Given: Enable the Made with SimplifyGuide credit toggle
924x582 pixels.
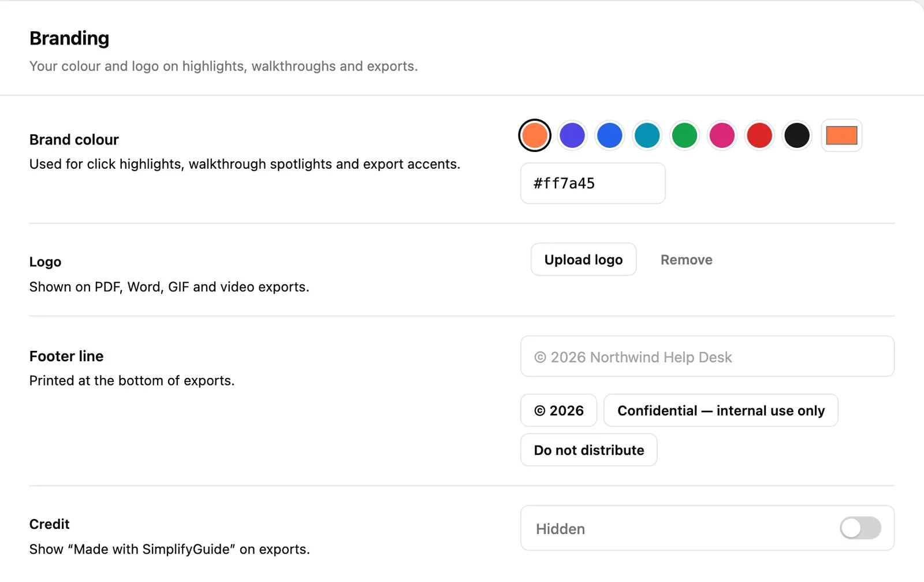Looking at the screenshot, I should (860, 528).
